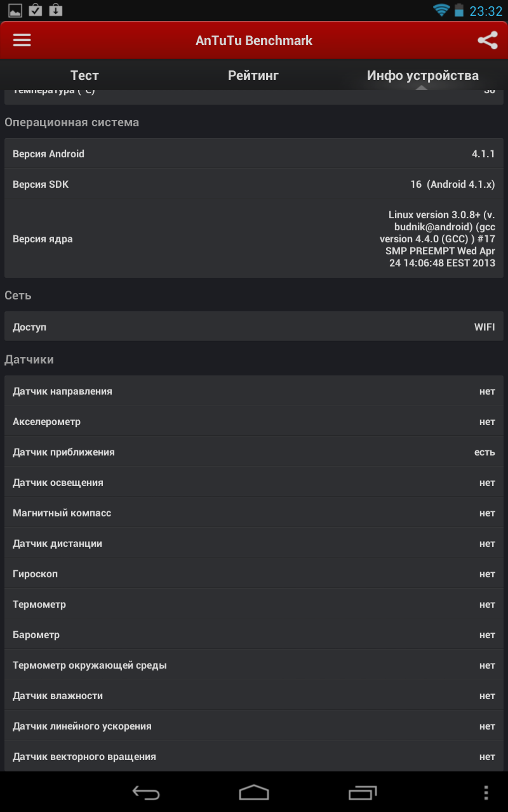Viewport: 508px width, 812px height.
Task: Tap the Android back navigation button
Action: tap(145, 792)
